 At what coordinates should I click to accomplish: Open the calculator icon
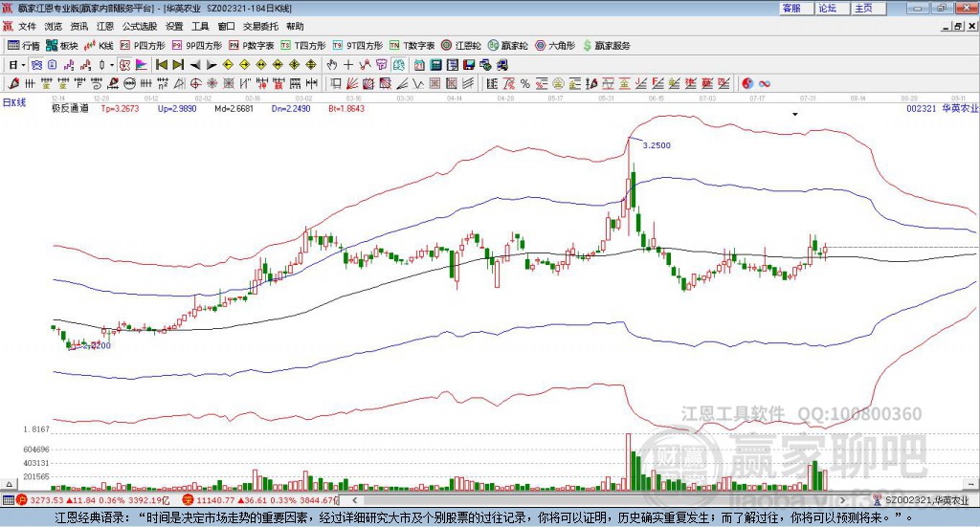435,65
